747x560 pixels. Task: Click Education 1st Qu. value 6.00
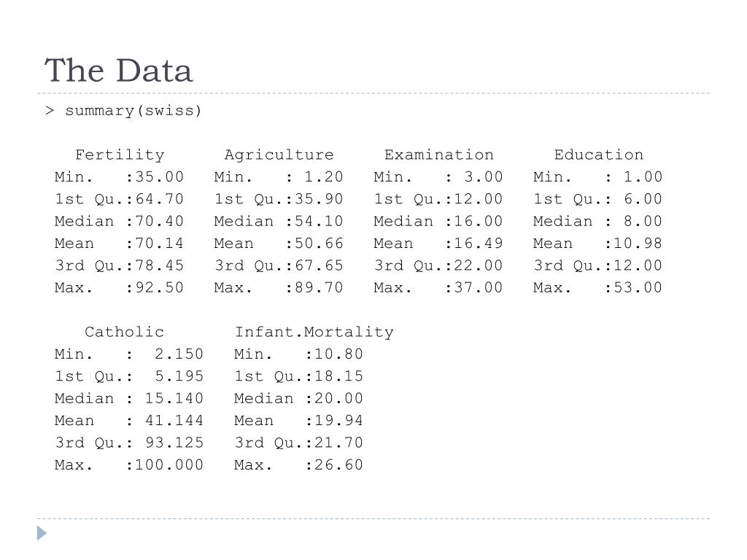pyautogui.click(x=643, y=199)
